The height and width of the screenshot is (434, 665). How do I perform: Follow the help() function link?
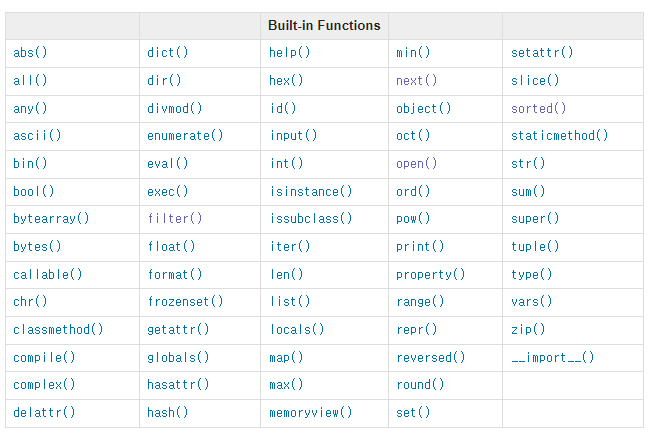point(289,53)
